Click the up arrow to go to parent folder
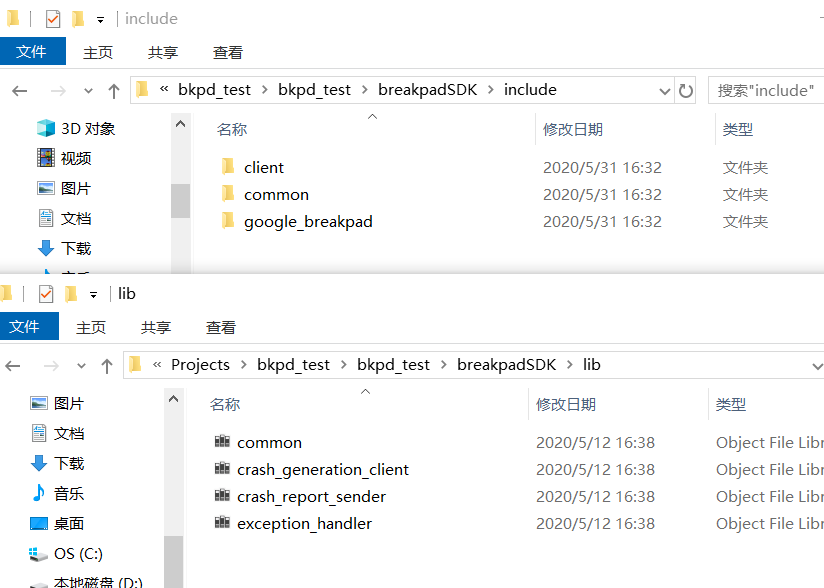Image resolution: width=824 pixels, height=588 pixels. click(x=113, y=90)
